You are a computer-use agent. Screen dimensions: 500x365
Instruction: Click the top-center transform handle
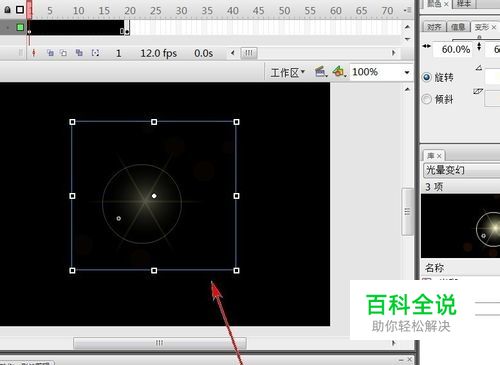tap(154, 122)
